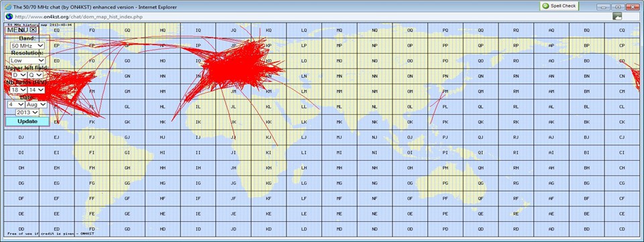The image size is (644, 242).
Task: Click the Update button
Action: [27, 122]
